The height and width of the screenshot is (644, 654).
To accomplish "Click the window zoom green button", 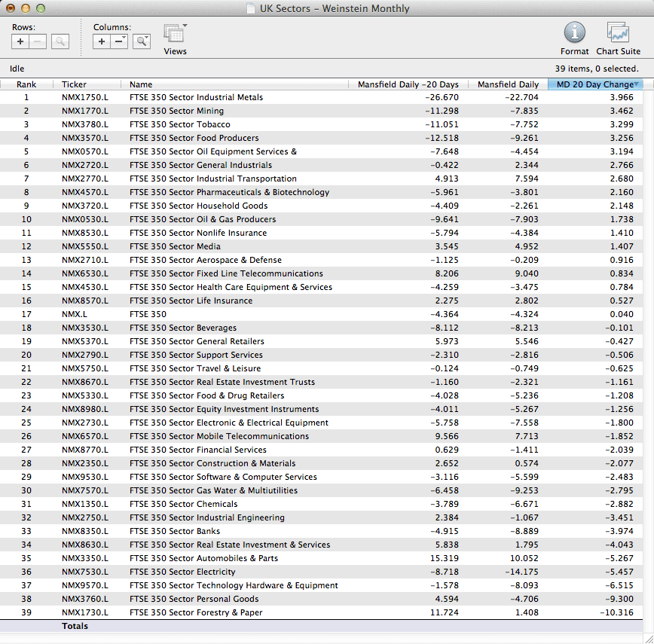I will [x=41, y=9].
